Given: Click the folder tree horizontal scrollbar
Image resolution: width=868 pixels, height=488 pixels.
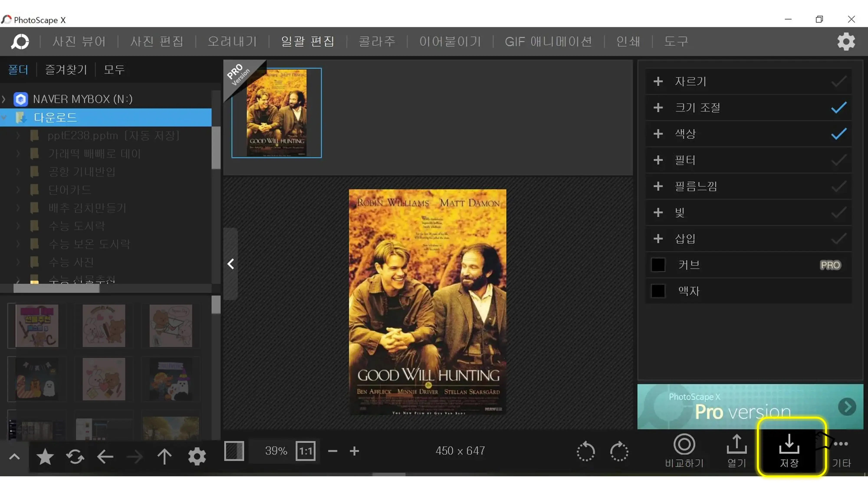Looking at the screenshot, I should (56, 288).
